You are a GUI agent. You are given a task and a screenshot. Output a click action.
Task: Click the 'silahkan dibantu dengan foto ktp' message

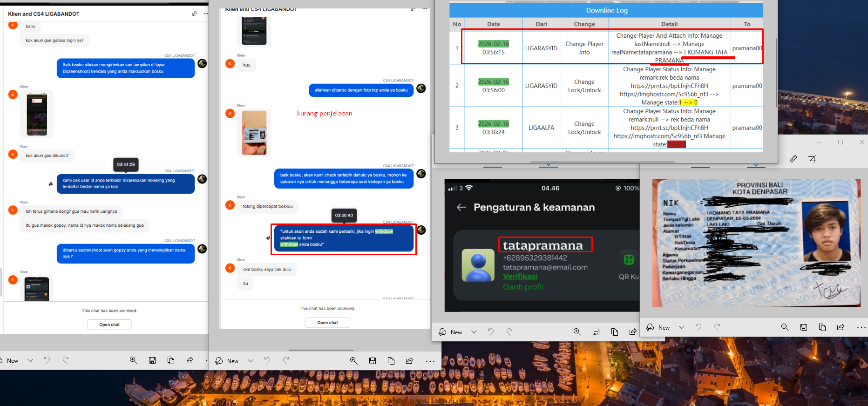[361, 90]
